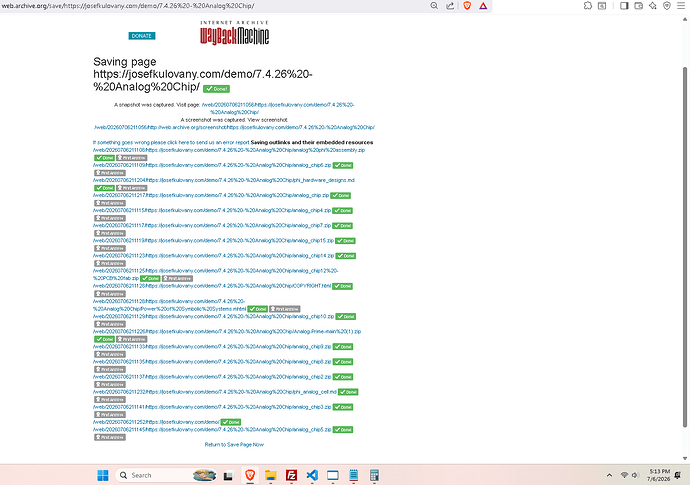Open the analog_chip6.zip archive link
The image size is (690, 485).
212,165
